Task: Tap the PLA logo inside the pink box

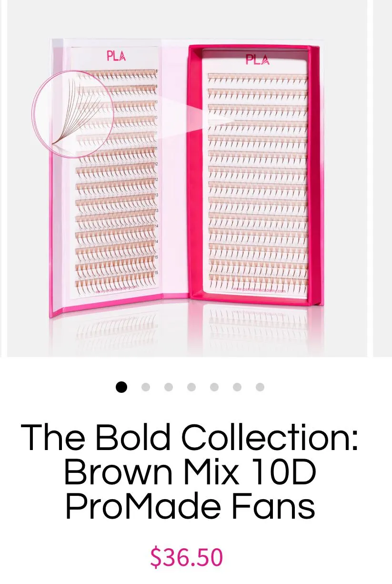Action: click(x=257, y=60)
